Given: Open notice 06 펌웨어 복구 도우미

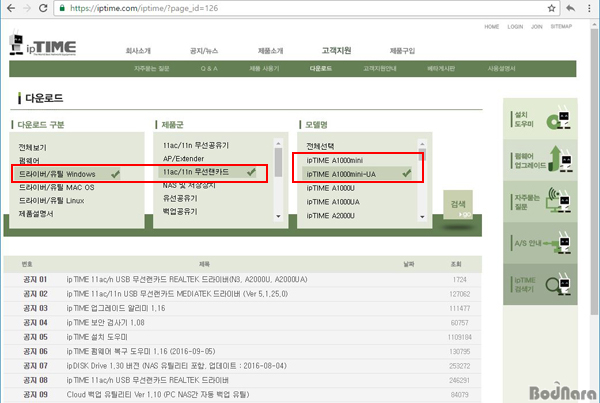Looking at the screenshot, I should pyautogui.click(x=141, y=351).
